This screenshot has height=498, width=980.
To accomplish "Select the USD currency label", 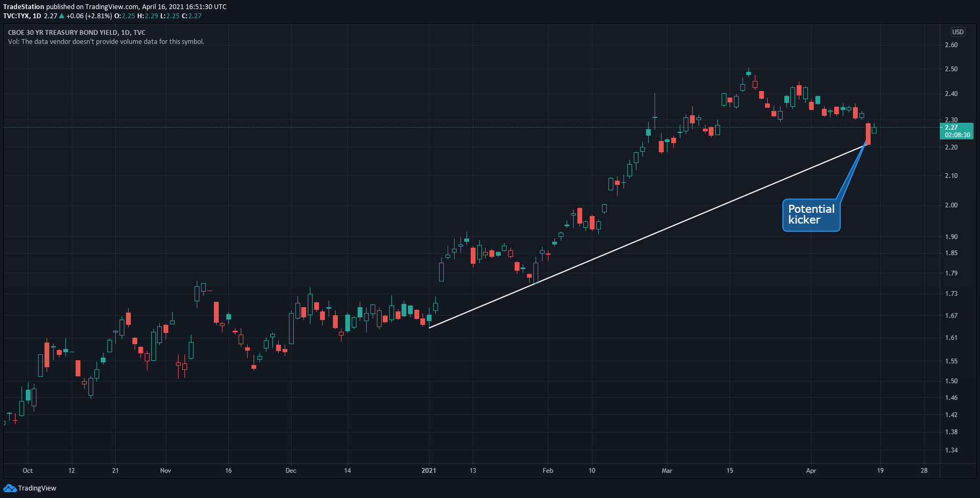I will tap(957, 32).
